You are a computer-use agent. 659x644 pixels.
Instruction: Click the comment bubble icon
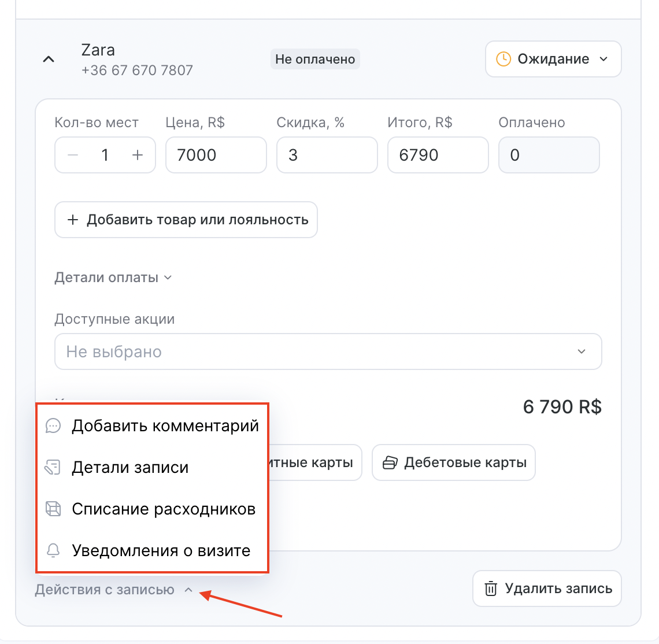pos(53,426)
